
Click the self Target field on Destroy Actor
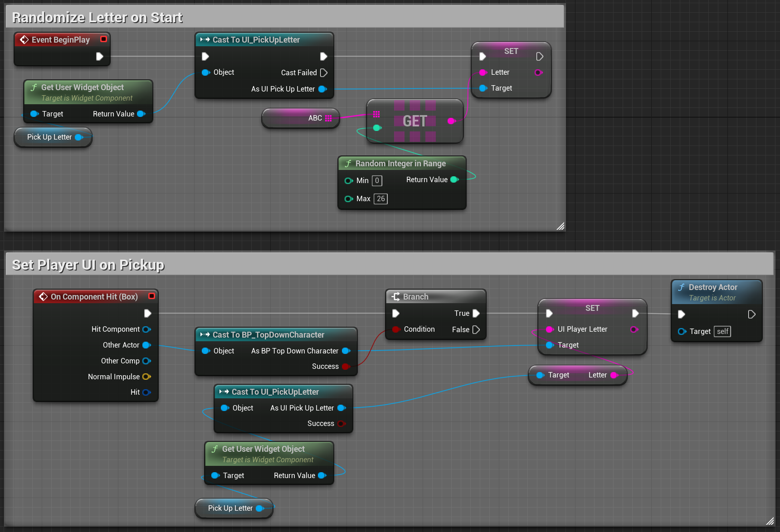(722, 332)
